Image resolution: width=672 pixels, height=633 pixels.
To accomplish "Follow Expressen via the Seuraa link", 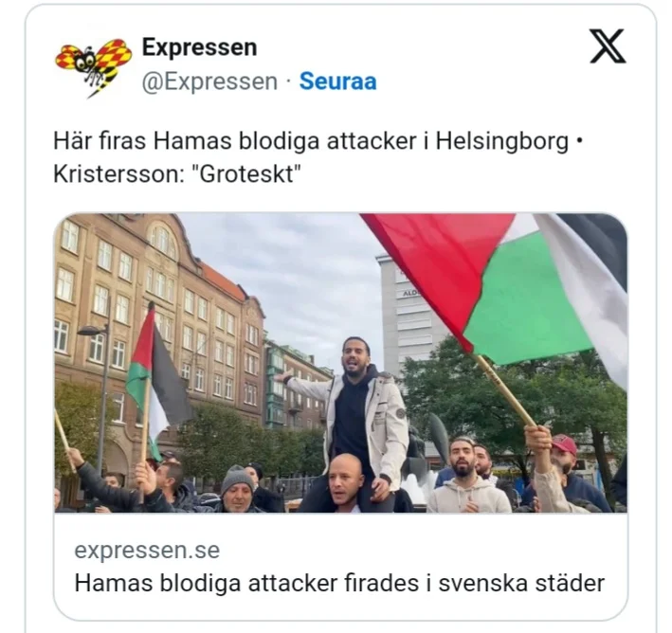I will [x=337, y=81].
